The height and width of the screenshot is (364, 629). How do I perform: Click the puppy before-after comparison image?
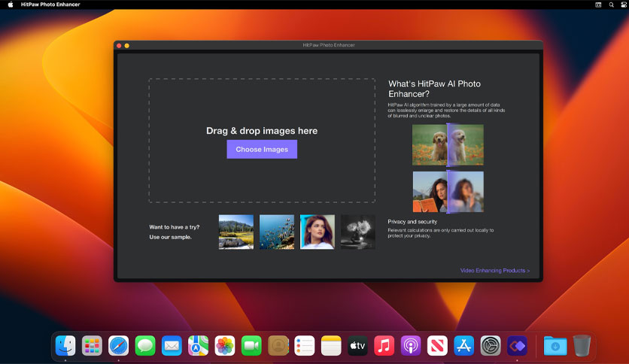point(448,144)
